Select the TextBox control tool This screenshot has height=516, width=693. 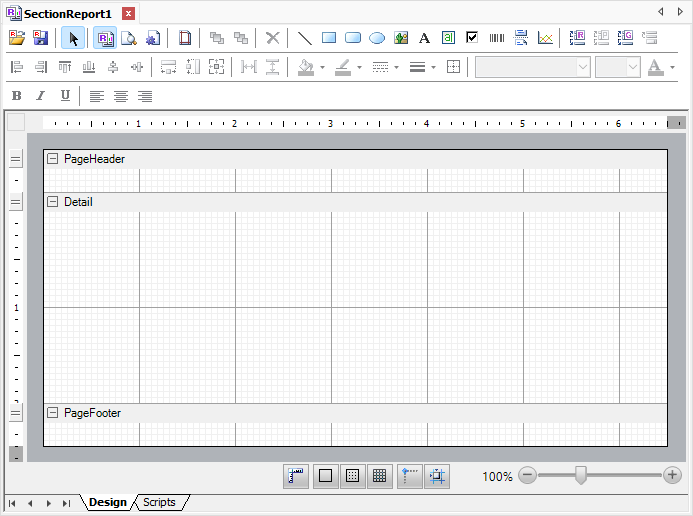pyautogui.click(x=448, y=38)
